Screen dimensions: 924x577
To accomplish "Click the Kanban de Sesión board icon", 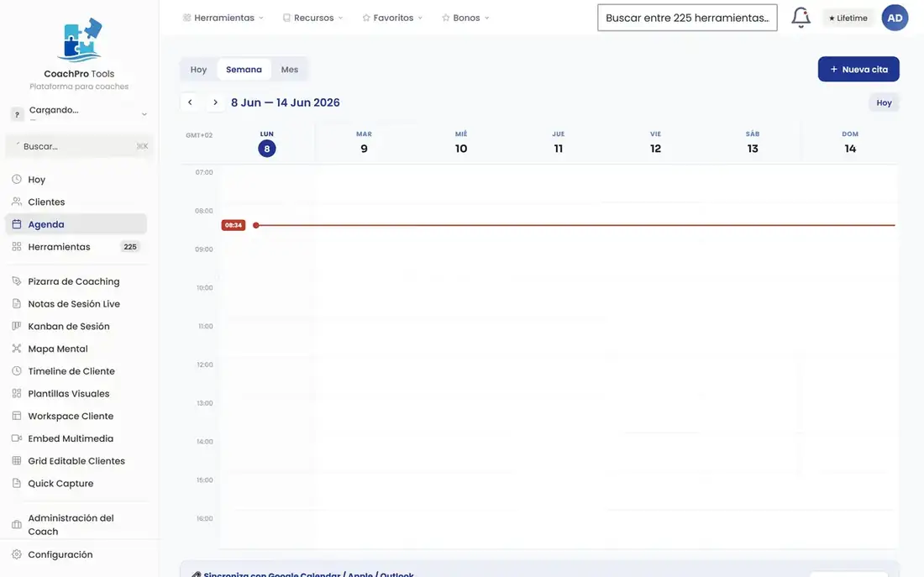I will point(17,326).
